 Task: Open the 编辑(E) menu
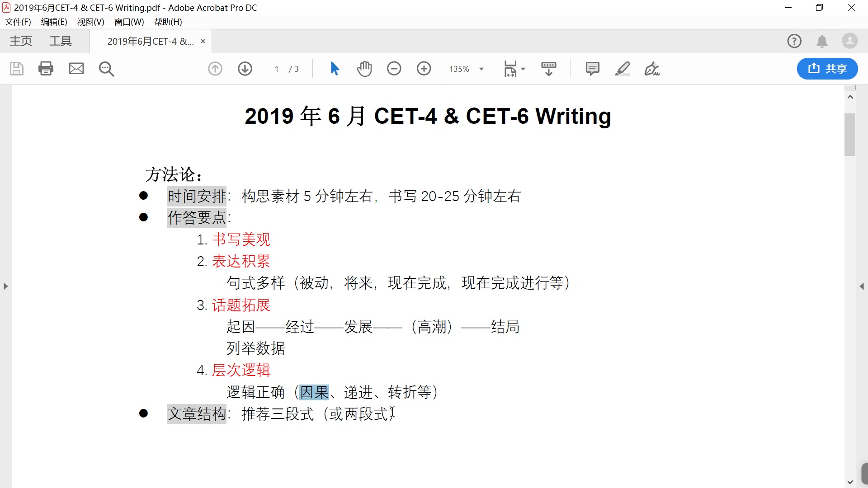(x=54, y=22)
